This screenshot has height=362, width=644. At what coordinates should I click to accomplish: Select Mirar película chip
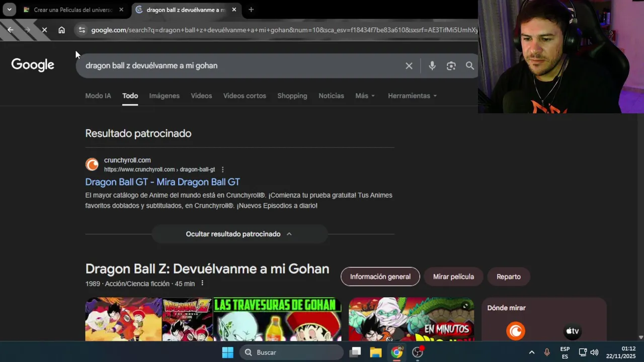pos(453,277)
